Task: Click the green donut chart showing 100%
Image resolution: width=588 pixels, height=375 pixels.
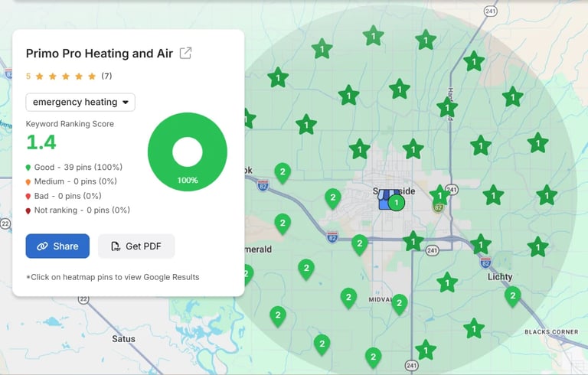Action: 188,152
